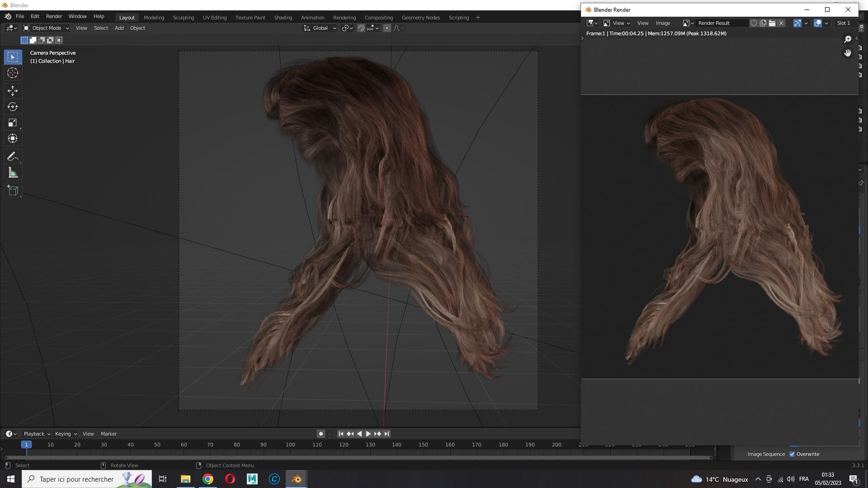This screenshot has height=488, width=868.
Task: Toggle the Overwrite checkbox
Action: 792,454
